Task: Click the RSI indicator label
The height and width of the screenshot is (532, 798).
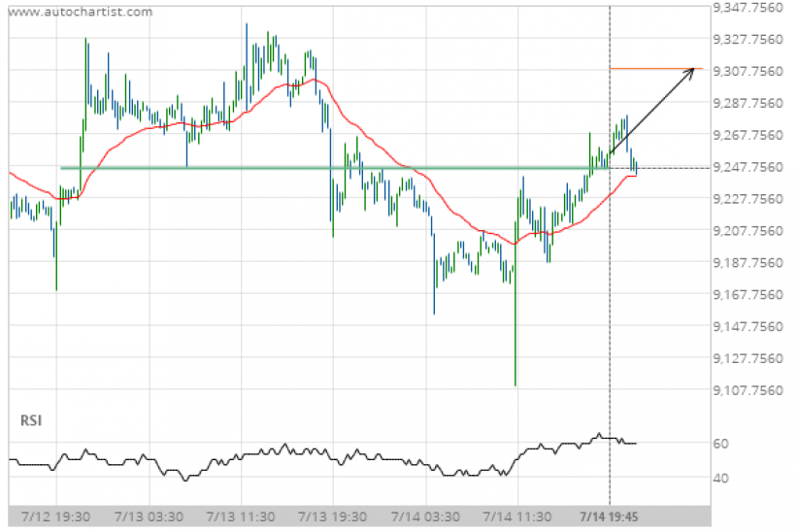Action: [31, 420]
